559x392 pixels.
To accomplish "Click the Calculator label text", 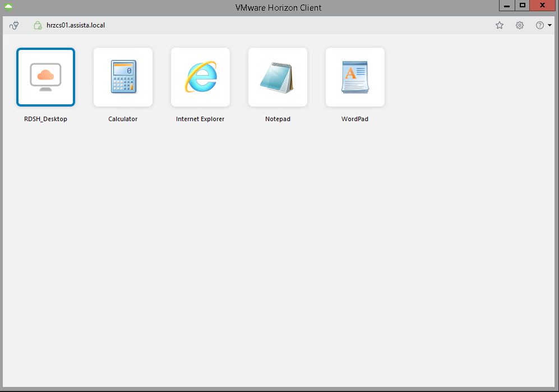I will click(x=123, y=119).
